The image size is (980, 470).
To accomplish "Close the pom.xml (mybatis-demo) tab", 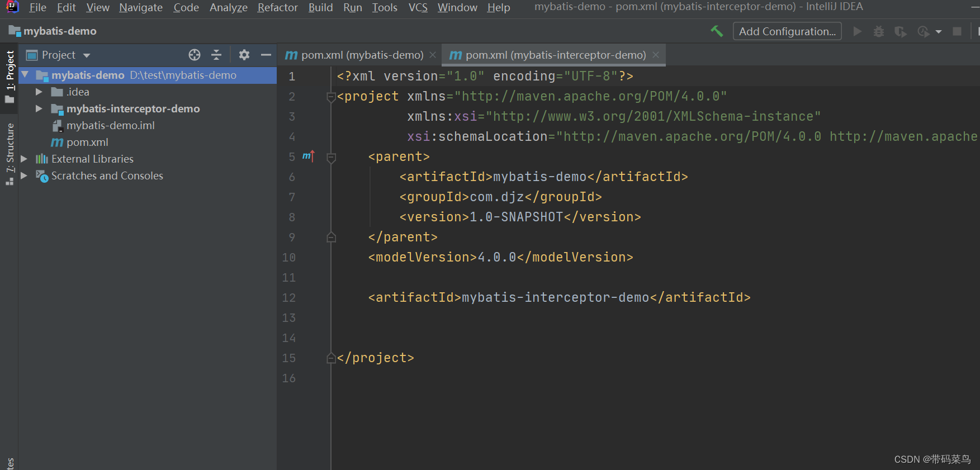I will point(433,55).
